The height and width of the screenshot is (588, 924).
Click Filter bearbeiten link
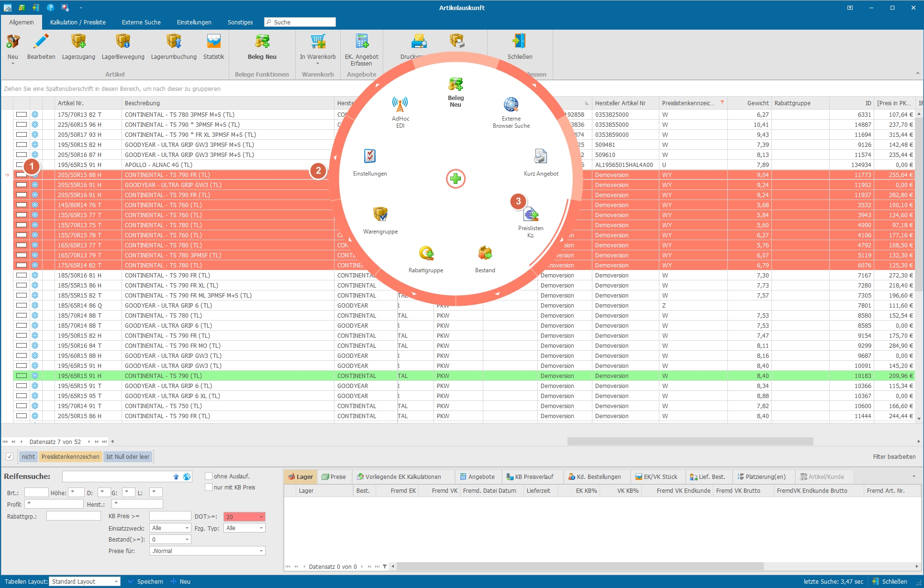click(894, 456)
